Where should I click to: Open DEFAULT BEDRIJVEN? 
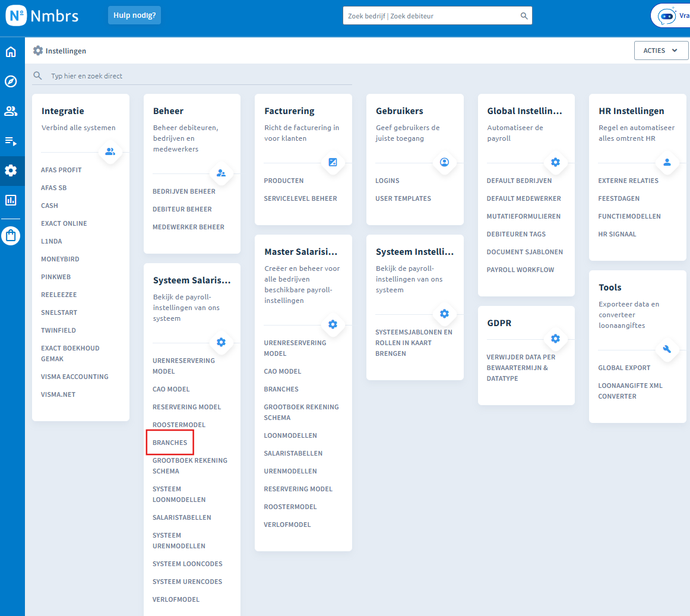tap(519, 181)
